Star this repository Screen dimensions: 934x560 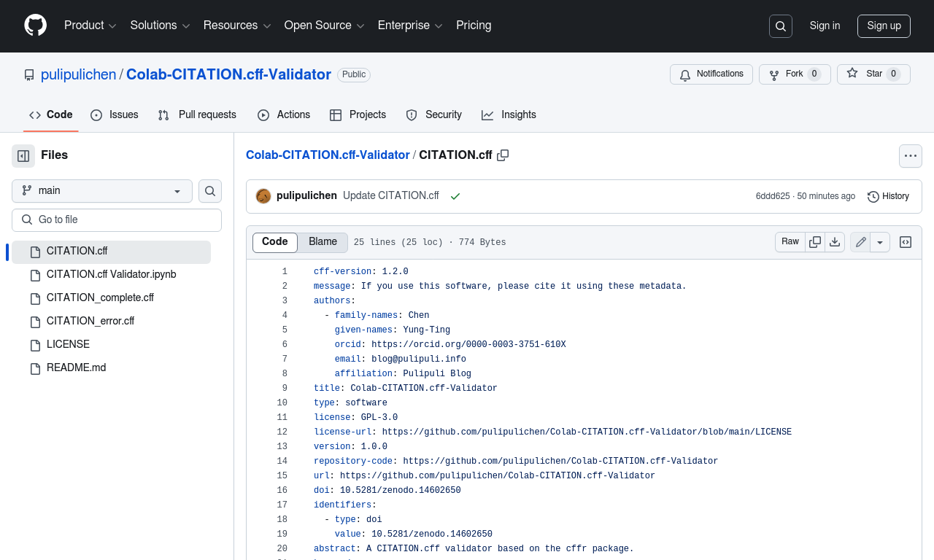tap(873, 74)
